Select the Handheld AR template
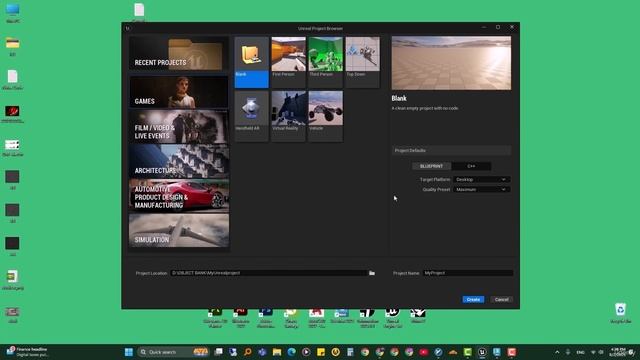 tap(251, 116)
